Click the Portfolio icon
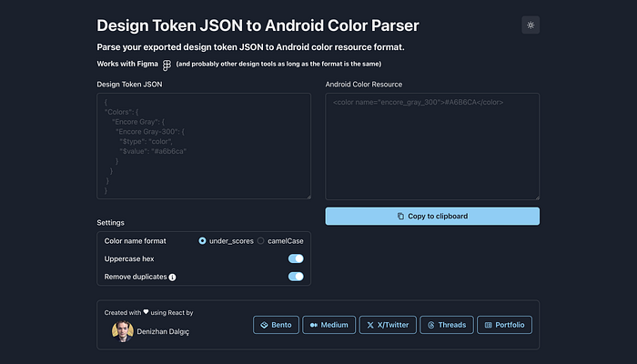The height and width of the screenshot is (364, 637). pos(489,325)
